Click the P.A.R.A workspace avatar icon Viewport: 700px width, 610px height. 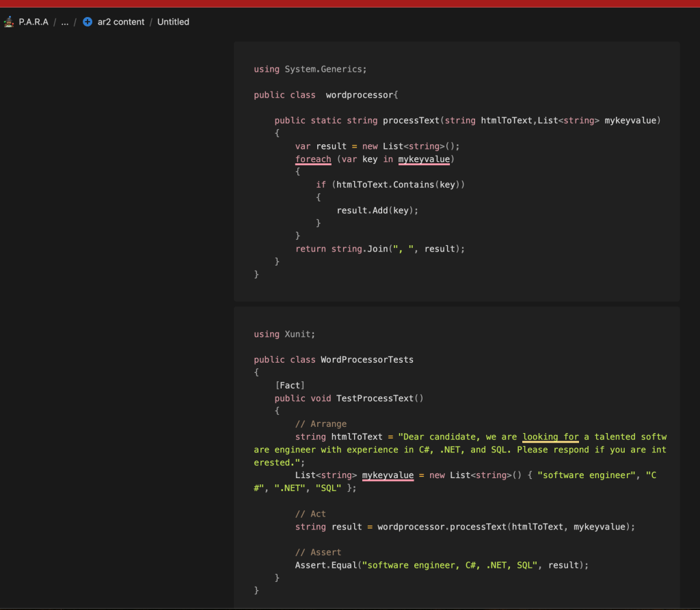[9, 21]
